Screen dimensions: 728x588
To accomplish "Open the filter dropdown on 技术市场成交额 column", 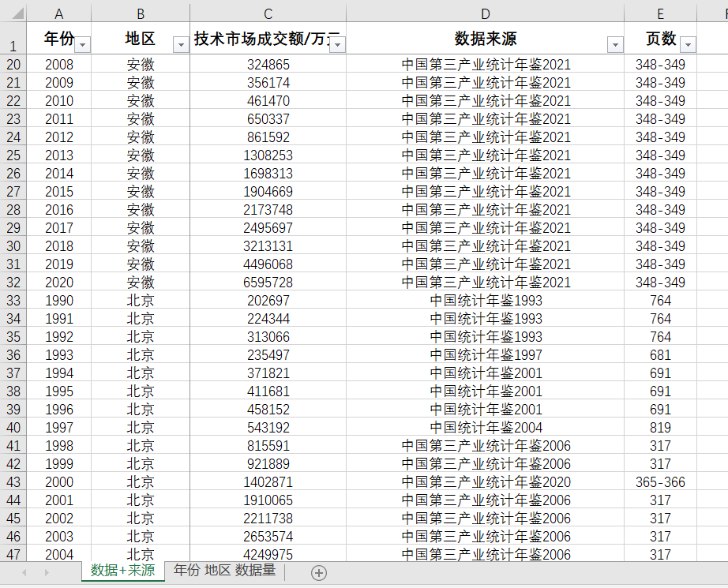I will 337,44.
